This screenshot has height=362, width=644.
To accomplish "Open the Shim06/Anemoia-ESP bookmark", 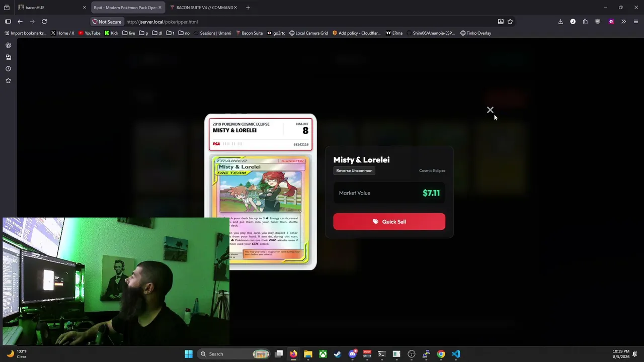I will 430,33.
